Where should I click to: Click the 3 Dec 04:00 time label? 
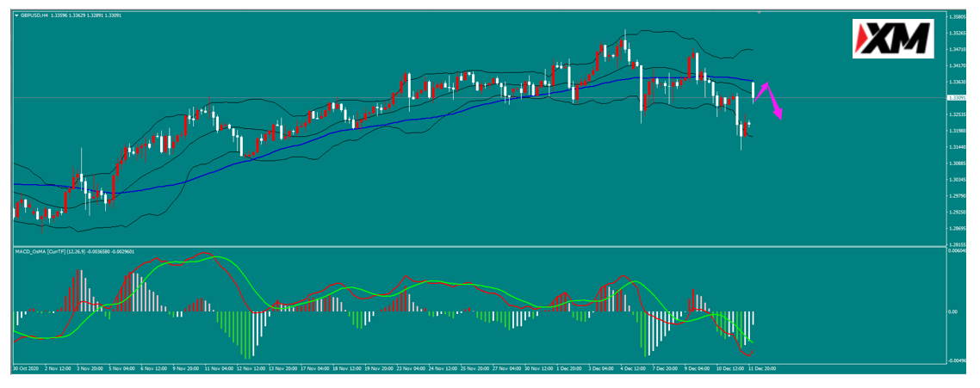[602, 368]
